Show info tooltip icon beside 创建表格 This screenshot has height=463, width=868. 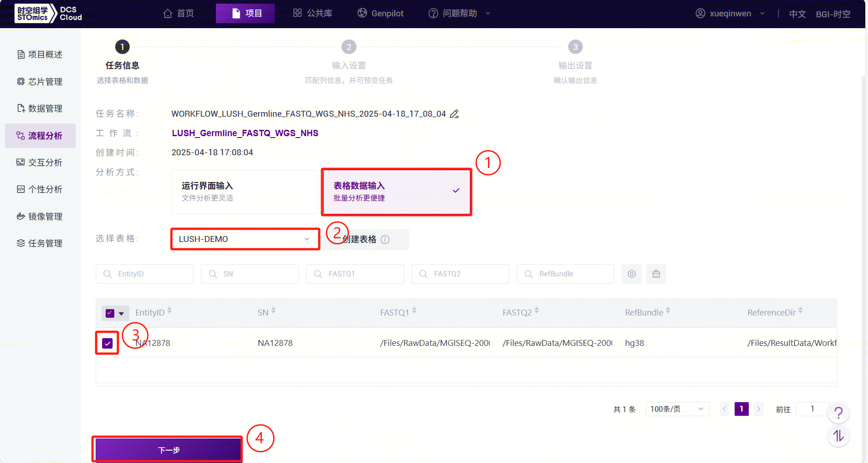[385, 240]
